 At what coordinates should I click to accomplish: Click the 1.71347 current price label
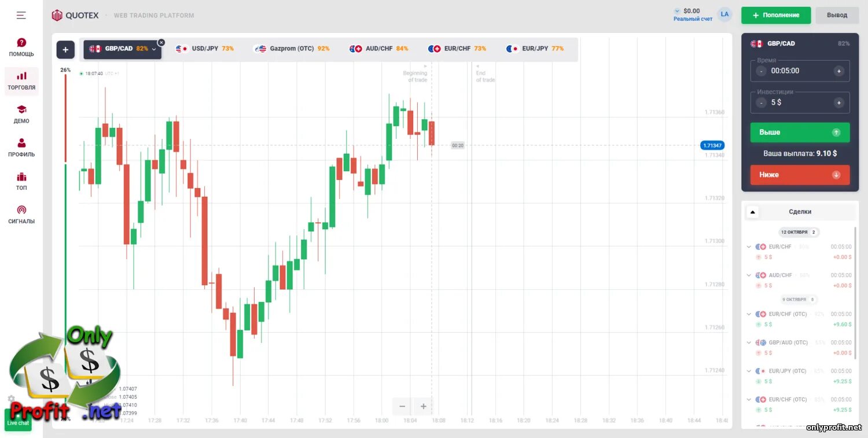click(x=712, y=145)
